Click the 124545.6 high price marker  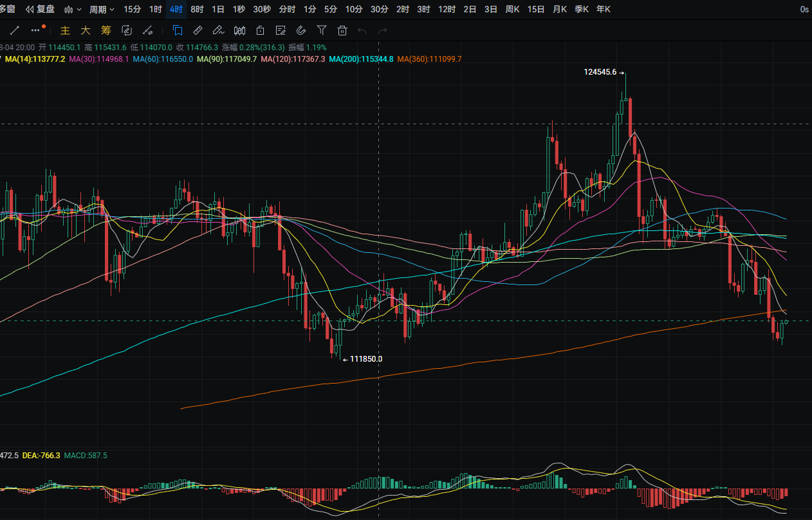click(600, 72)
